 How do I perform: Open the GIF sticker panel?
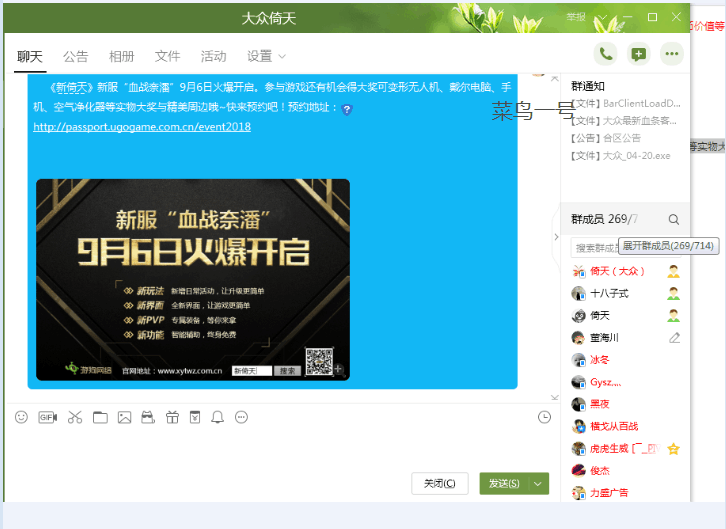48,417
